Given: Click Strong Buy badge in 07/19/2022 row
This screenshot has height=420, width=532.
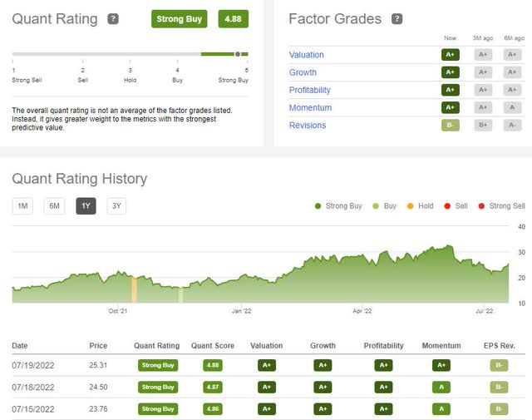Looking at the screenshot, I should coord(158,365).
